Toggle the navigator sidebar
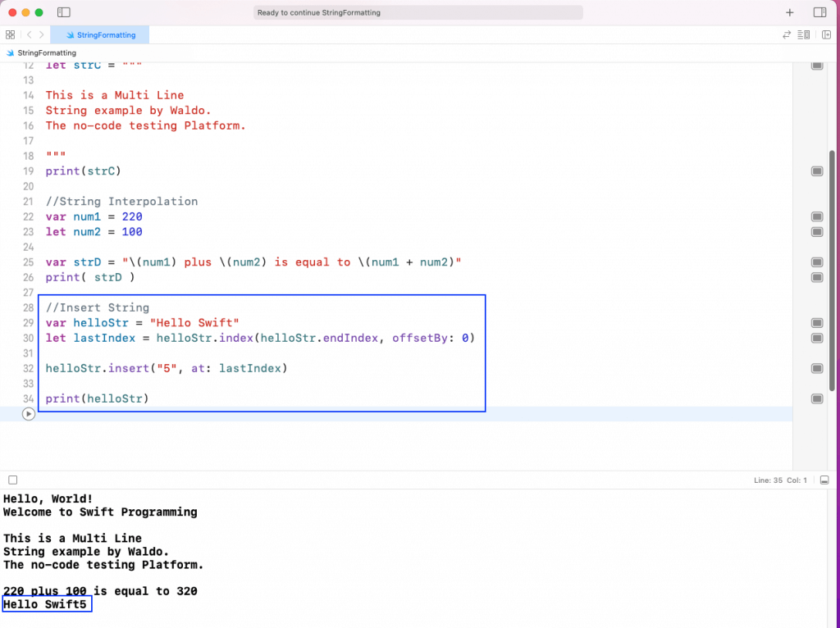This screenshot has width=840, height=628. point(65,12)
